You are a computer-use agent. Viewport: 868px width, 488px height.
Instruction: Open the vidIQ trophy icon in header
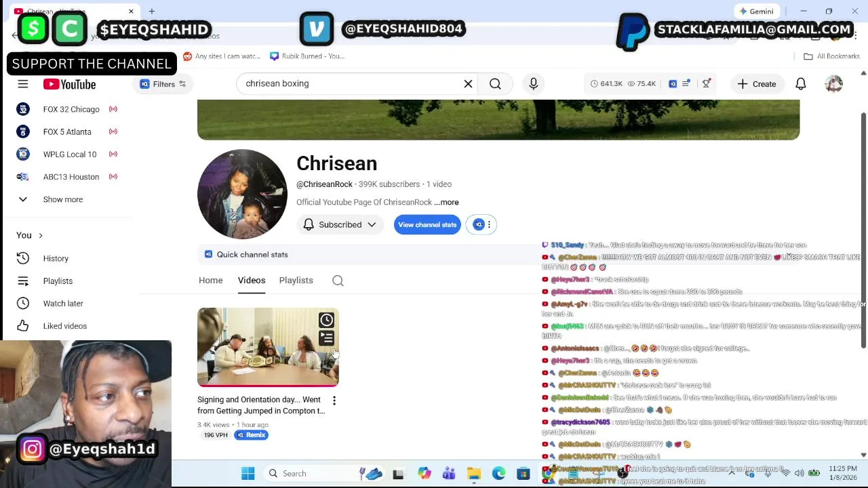(x=707, y=83)
